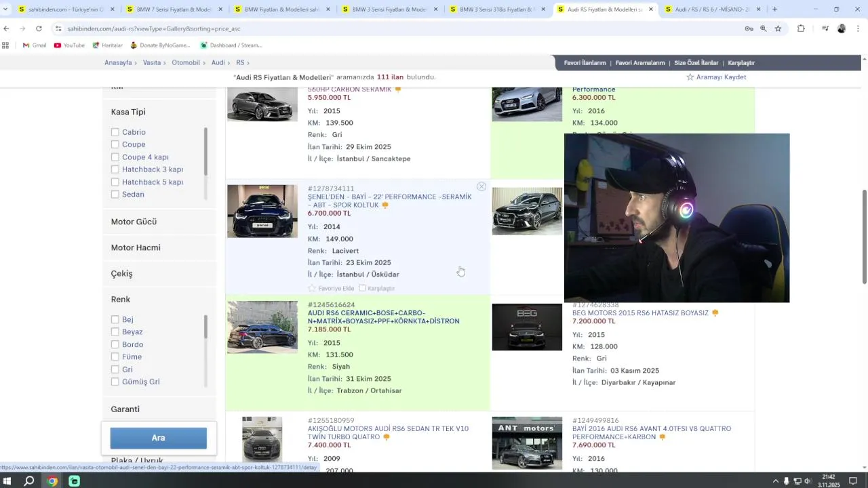Open AUDI RS6 CERAMIC+BOSE listing title
This screenshot has height=488, width=868.
click(383, 317)
